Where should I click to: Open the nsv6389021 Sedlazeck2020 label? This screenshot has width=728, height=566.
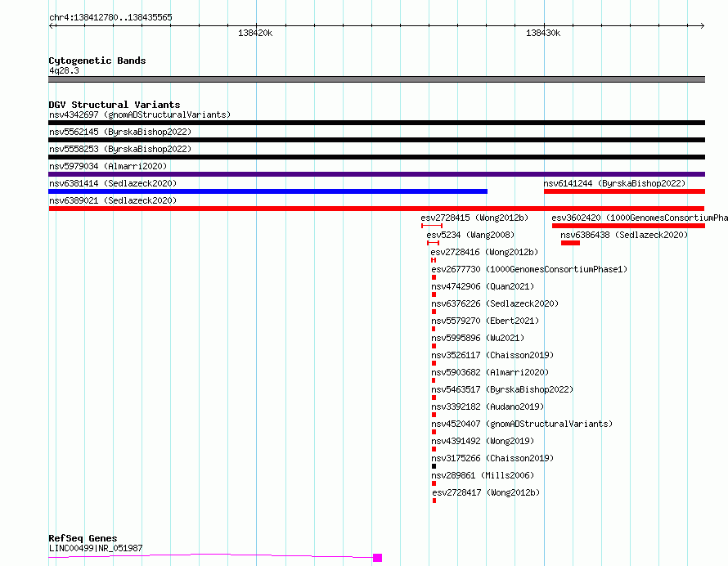tap(113, 200)
